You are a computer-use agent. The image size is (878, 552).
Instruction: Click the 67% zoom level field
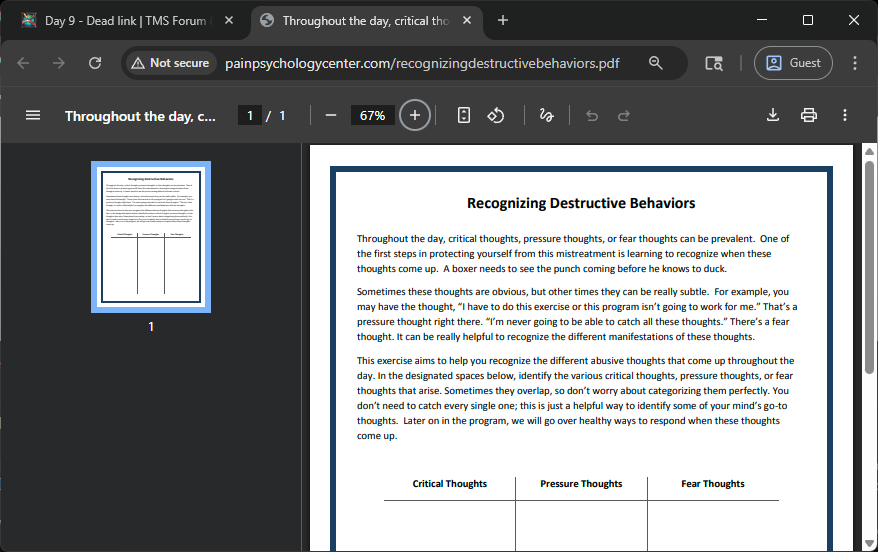point(372,115)
